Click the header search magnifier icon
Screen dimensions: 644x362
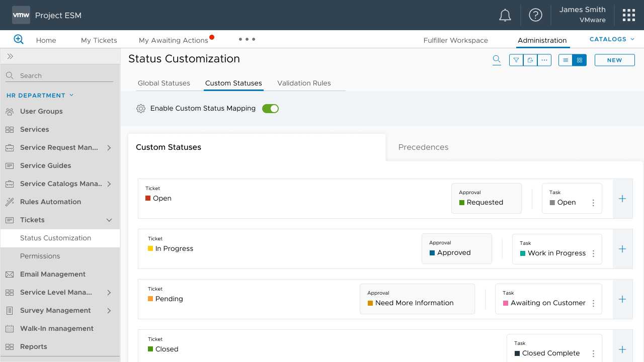coord(497,60)
